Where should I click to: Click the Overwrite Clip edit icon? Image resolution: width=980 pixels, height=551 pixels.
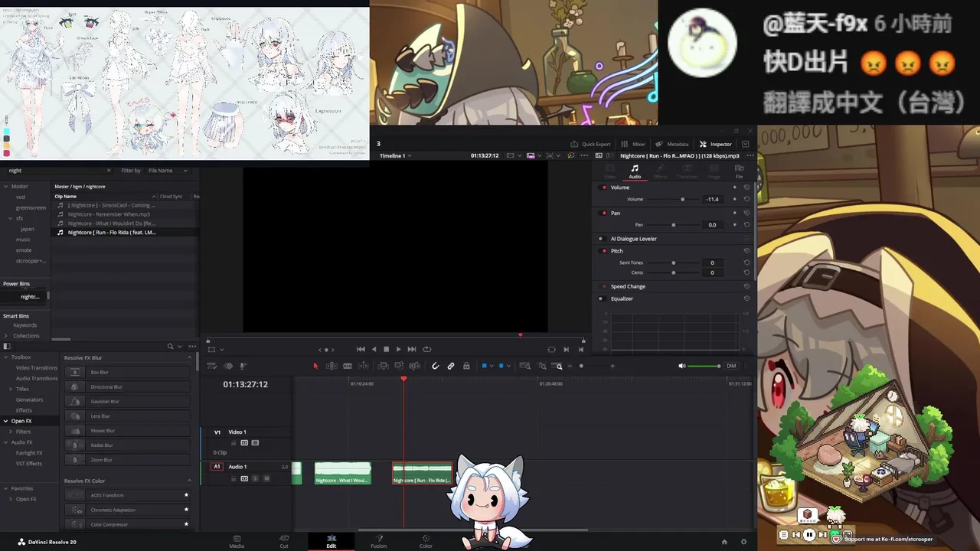399,366
